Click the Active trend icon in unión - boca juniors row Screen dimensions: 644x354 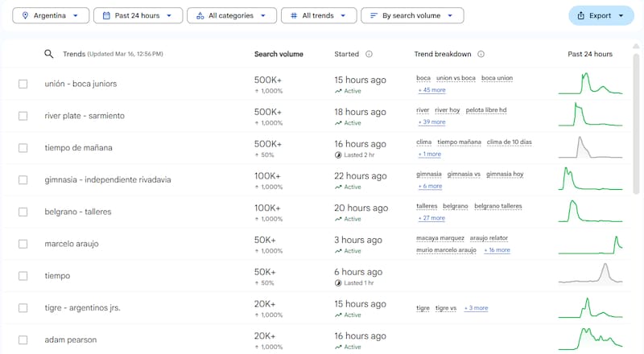click(338, 91)
